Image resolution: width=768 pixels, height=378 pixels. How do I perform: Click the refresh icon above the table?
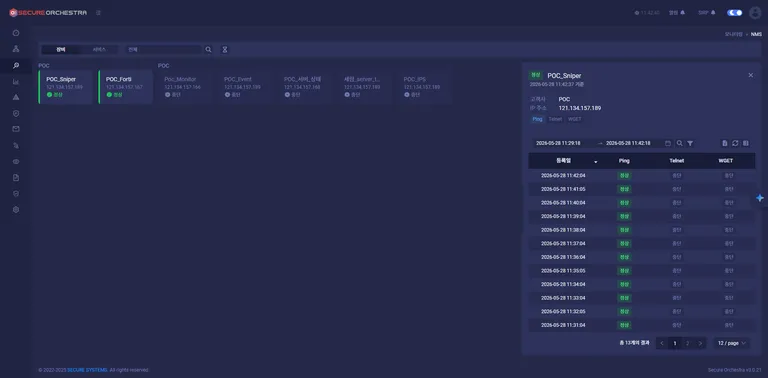pos(735,143)
